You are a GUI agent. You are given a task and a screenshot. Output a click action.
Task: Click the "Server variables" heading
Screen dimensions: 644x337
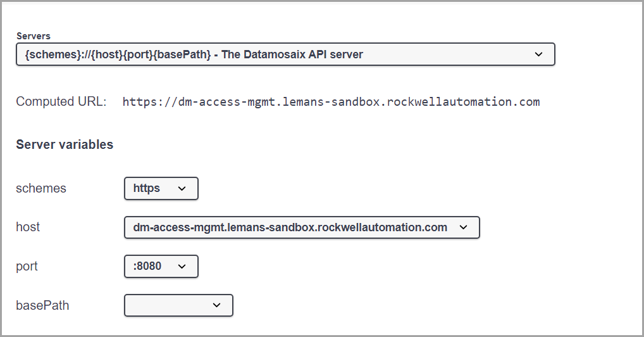[x=65, y=144]
